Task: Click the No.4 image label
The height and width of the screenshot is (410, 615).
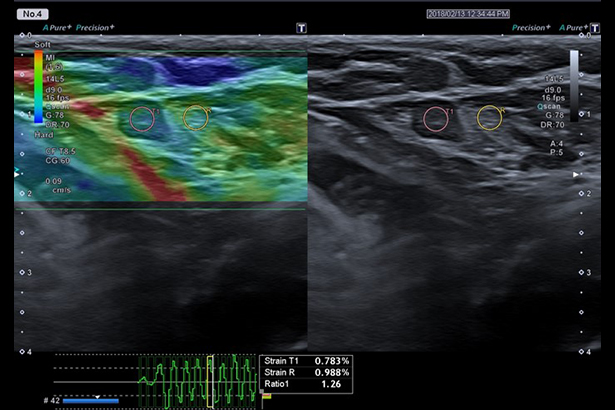Action: (x=34, y=13)
